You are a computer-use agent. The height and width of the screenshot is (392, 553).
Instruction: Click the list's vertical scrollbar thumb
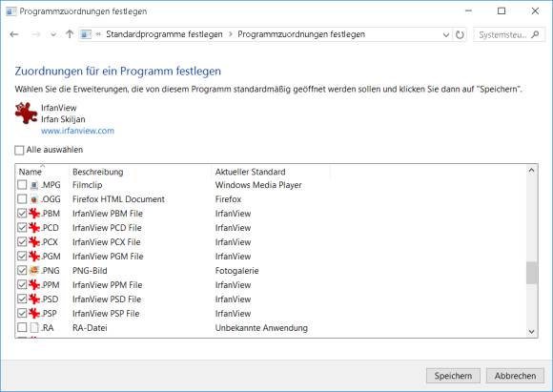click(x=531, y=273)
